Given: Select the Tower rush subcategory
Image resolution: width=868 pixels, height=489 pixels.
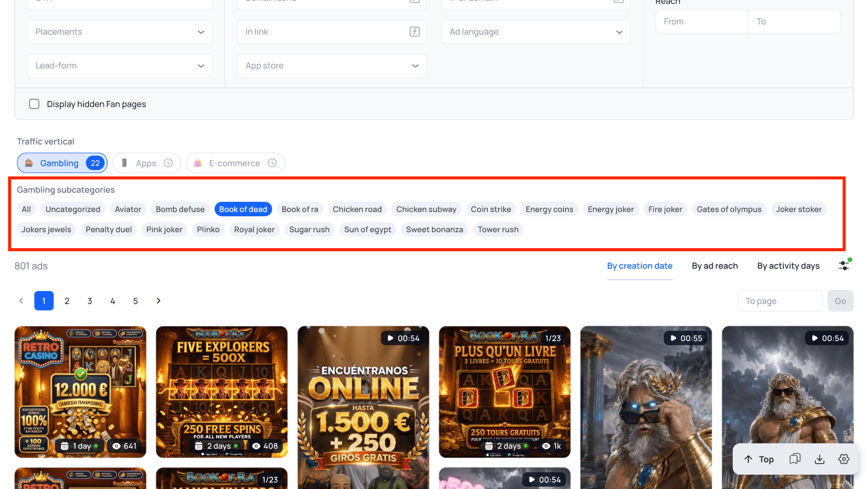Looking at the screenshot, I should (498, 229).
